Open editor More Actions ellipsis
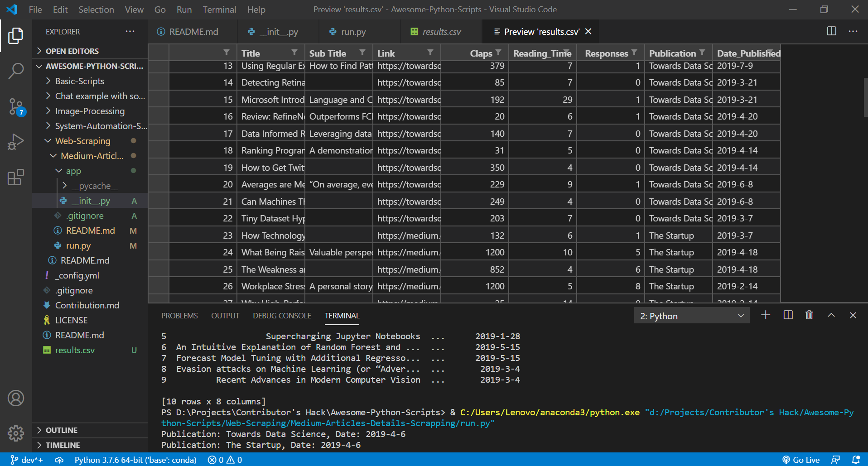This screenshot has height=466, width=868. pos(853,31)
